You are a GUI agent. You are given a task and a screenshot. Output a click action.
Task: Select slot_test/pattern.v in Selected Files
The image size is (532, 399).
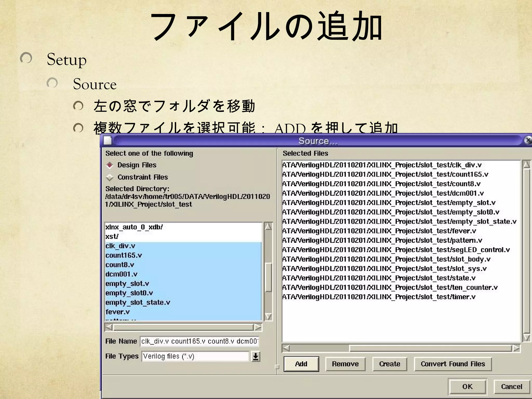pos(402,240)
